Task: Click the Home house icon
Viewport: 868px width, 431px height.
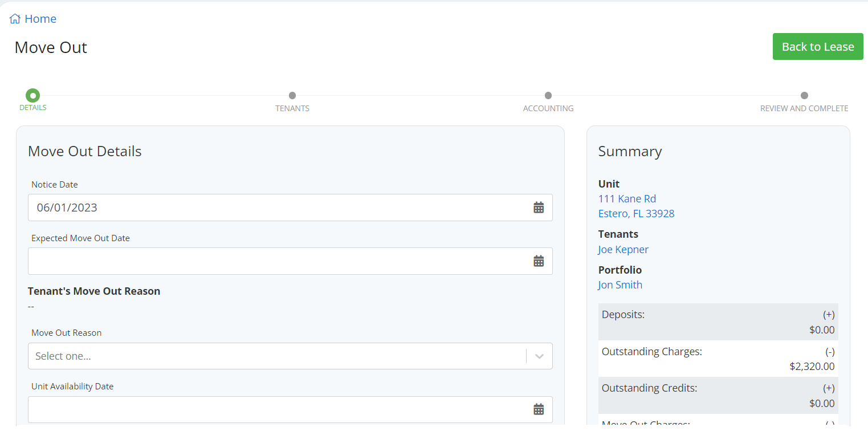Action: point(15,19)
